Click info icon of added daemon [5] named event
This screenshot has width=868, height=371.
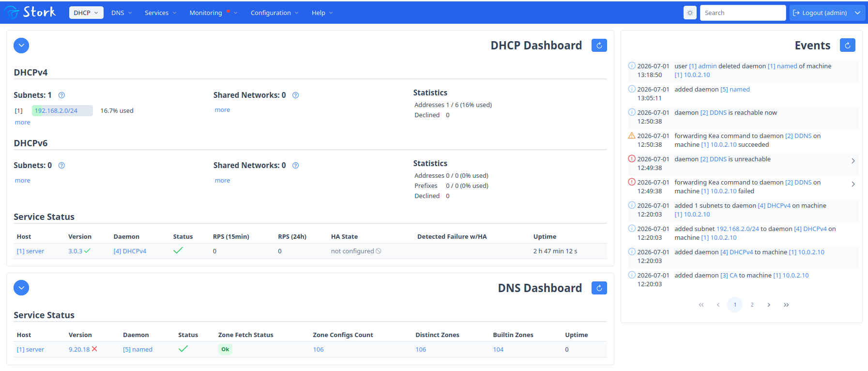click(632, 89)
